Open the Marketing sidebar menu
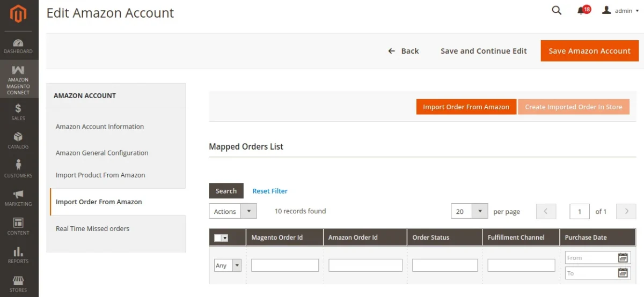 point(18,198)
